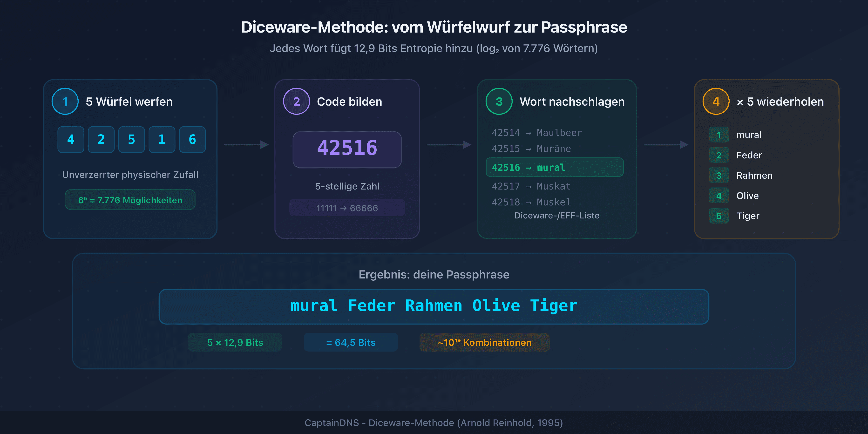The height and width of the screenshot is (434, 868).
Task: Click the numbered badge 1 next to mural
Action: point(719,135)
